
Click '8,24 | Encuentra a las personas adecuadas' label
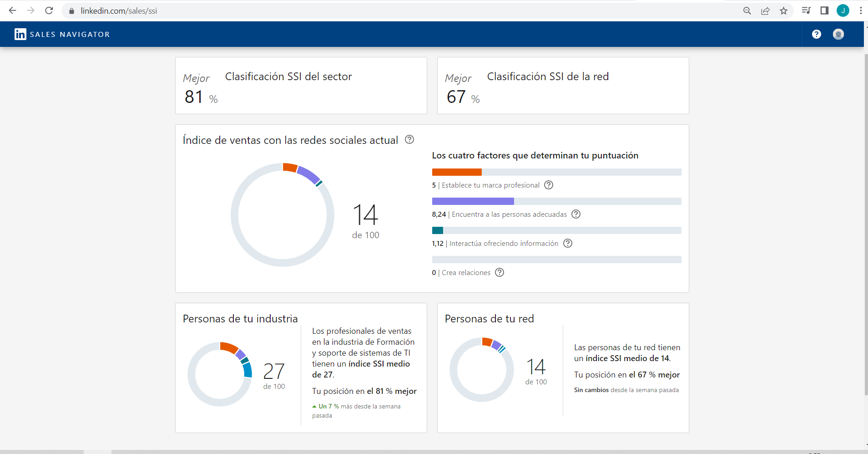(500, 214)
